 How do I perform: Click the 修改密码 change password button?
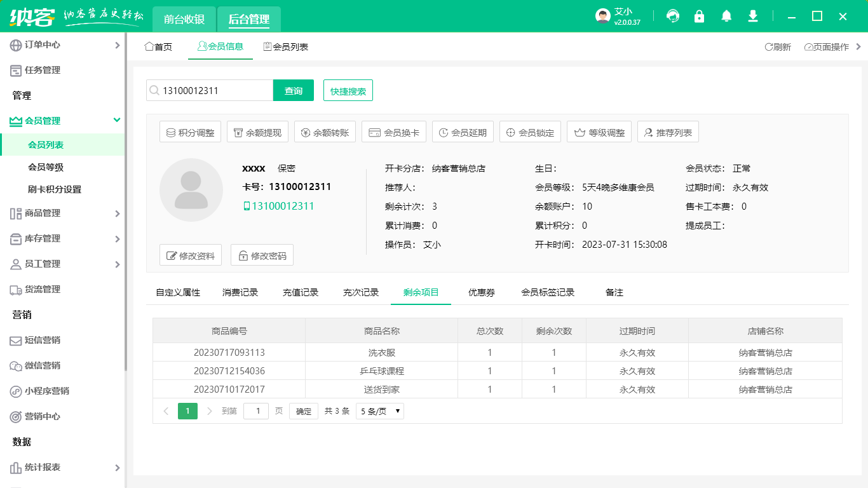point(262,255)
